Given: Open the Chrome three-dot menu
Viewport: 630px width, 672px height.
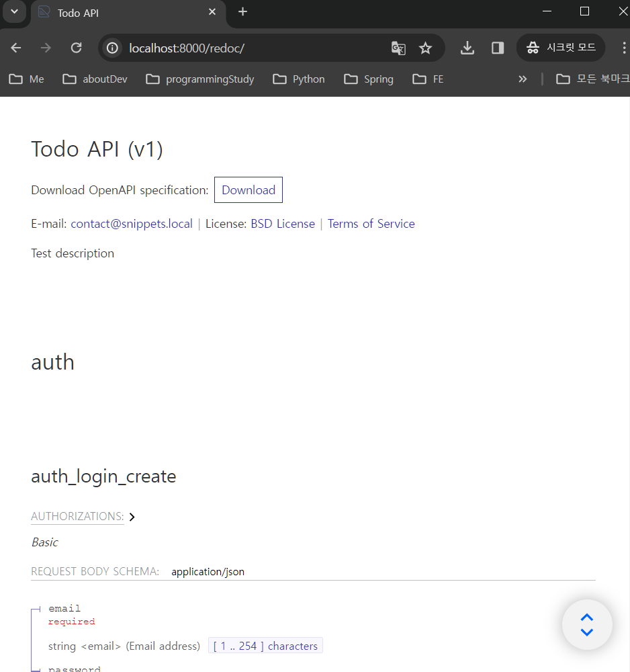Looking at the screenshot, I should click(x=623, y=48).
